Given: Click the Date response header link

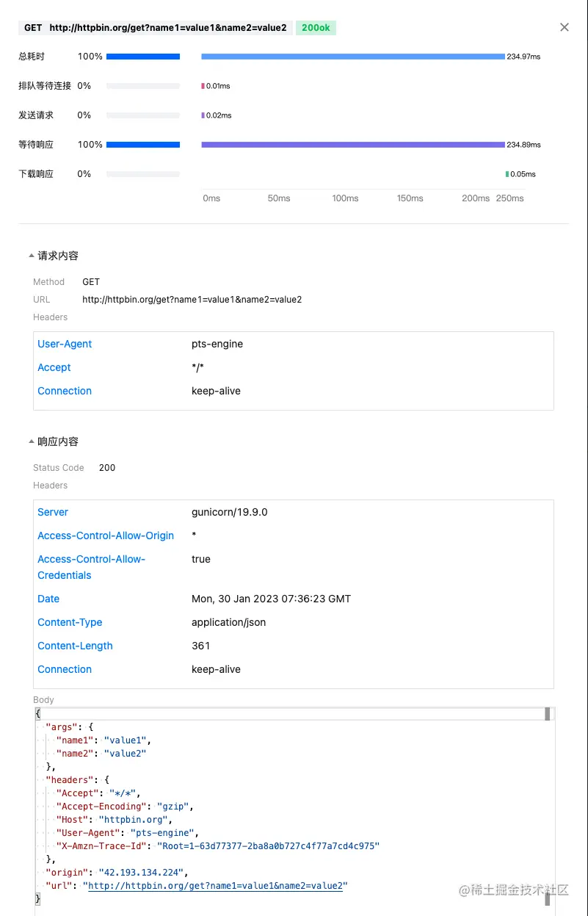Looking at the screenshot, I should coord(48,599).
